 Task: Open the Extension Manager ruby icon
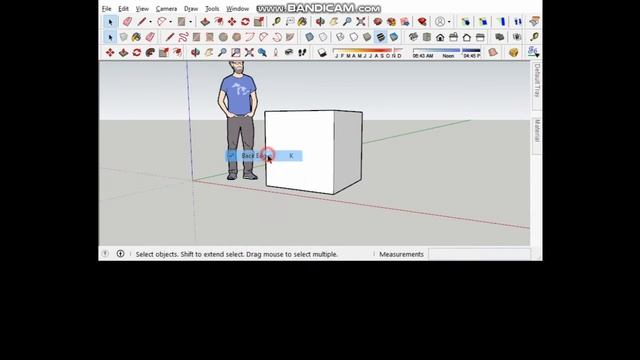[x=422, y=21]
